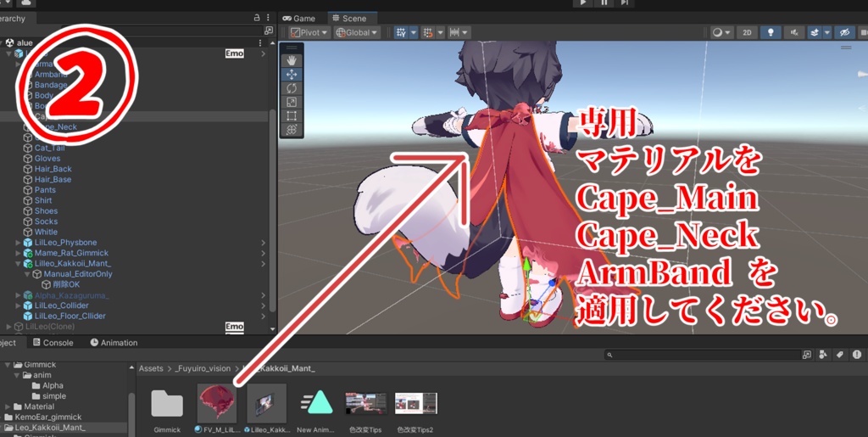Select the Hand (view) tool
Image resolution: width=868 pixels, height=437 pixels.
click(x=292, y=60)
